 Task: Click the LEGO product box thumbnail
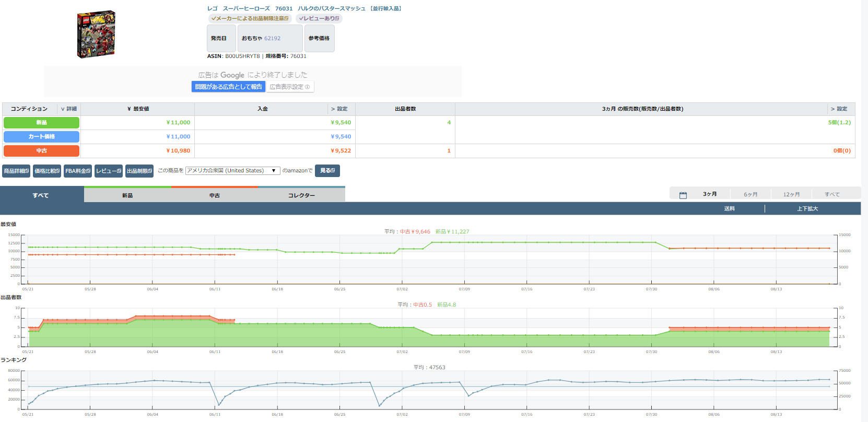pyautogui.click(x=96, y=34)
